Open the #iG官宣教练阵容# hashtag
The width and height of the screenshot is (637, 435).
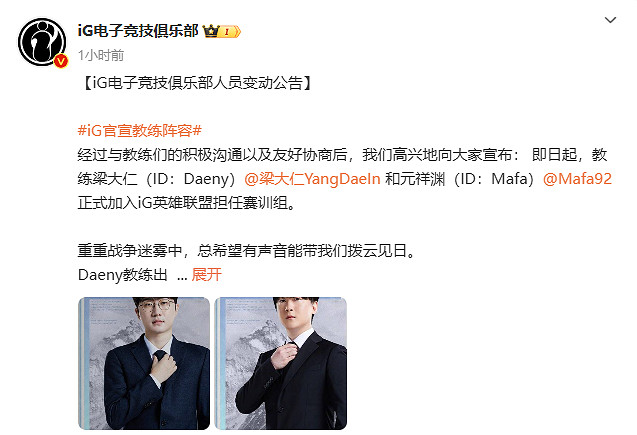[x=139, y=131]
